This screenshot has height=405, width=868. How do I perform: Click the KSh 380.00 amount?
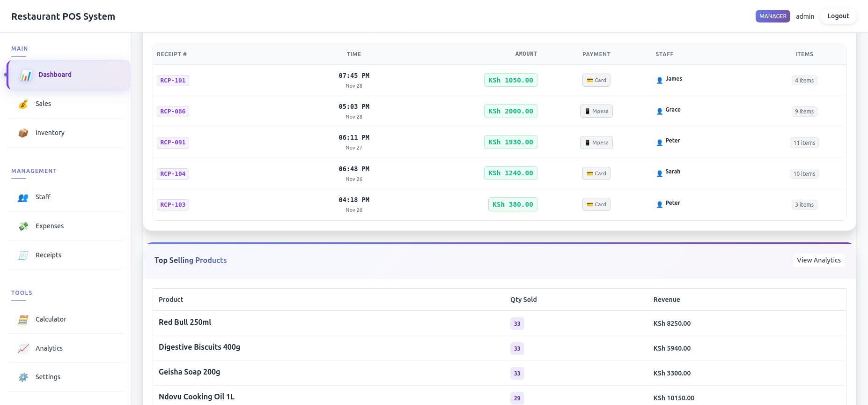(x=513, y=204)
